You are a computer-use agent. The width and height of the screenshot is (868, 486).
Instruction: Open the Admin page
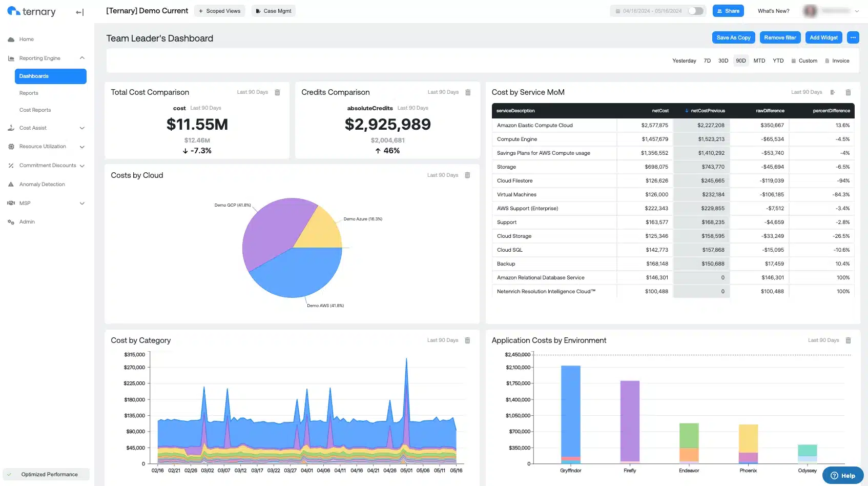tap(27, 222)
